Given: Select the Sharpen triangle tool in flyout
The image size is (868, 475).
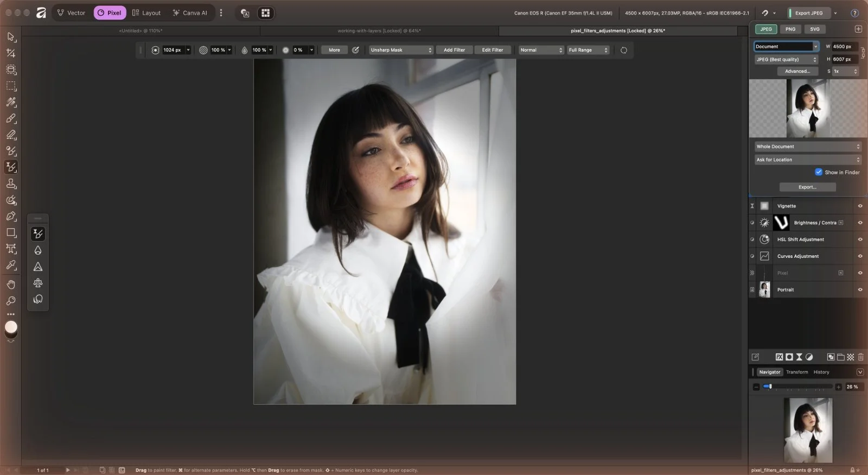Looking at the screenshot, I should 38,267.
